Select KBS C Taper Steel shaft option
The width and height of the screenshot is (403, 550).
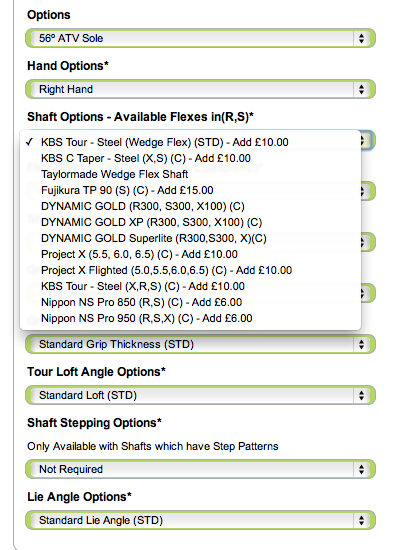click(190, 158)
